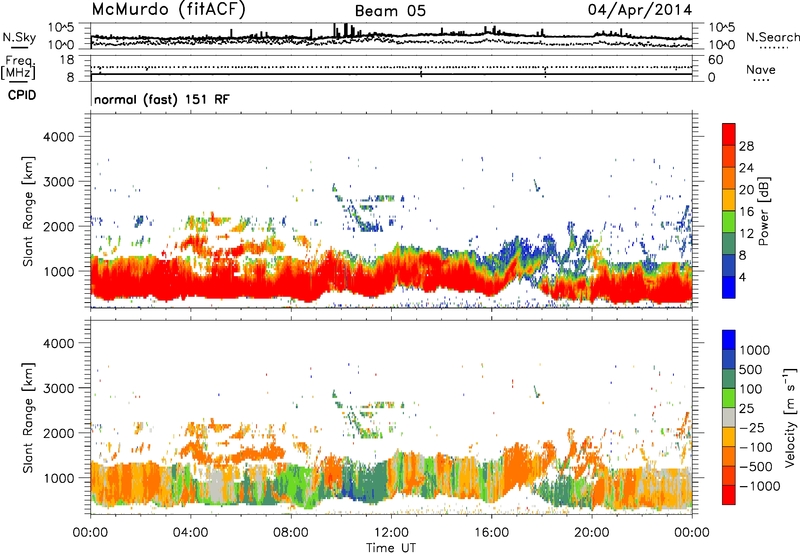Click the 60 tick on Nave axis
This screenshot has height=554, width=800.
pyautogui.click(x=715, y=60)
